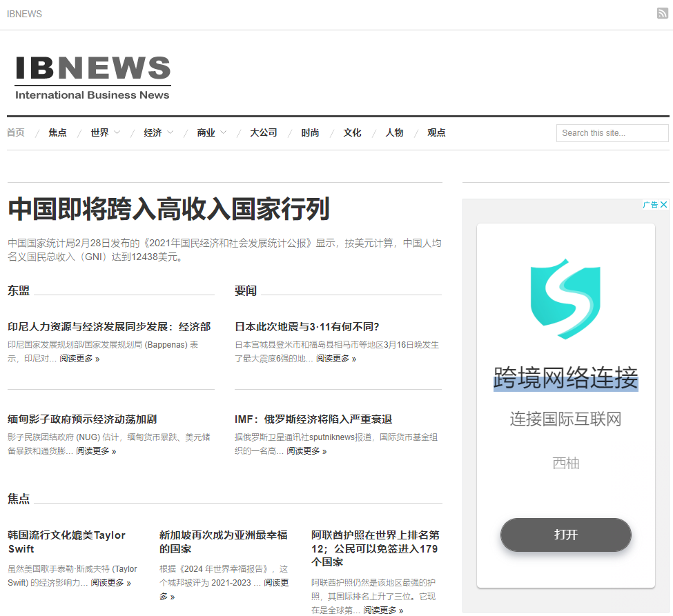
Task: Close the advertisement with the X icon
Action: tap(663, 205)
